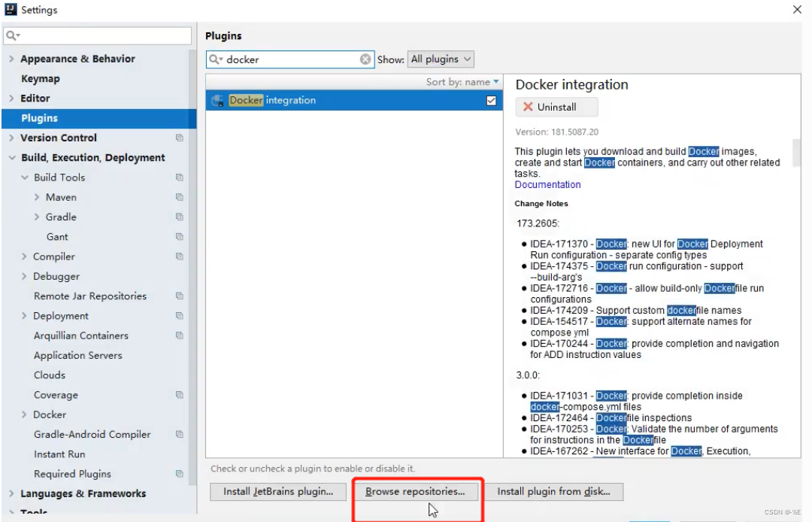
Task: Click the IntelliJ IDEA icon in title bar
Action: click(x=11, y=9)
